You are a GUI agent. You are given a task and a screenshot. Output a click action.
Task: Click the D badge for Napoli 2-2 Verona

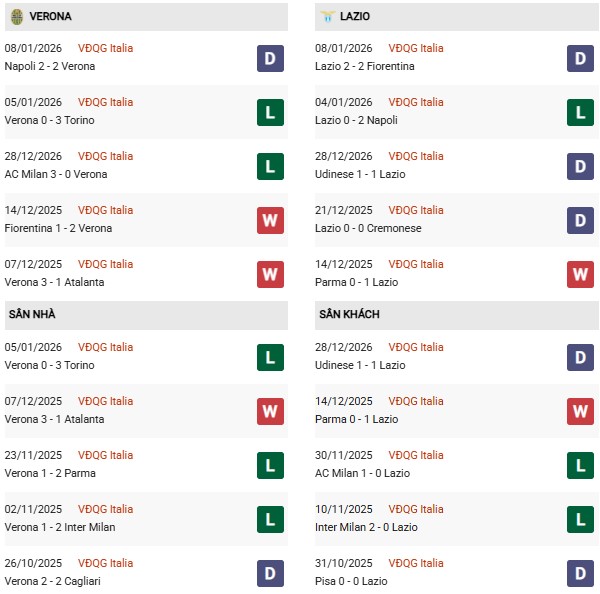[270, 58]
